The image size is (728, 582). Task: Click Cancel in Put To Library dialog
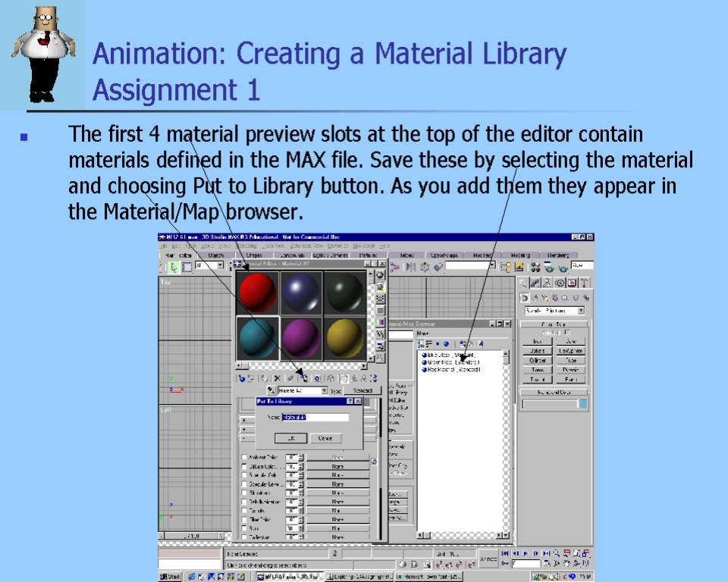[x=325, y=438]
